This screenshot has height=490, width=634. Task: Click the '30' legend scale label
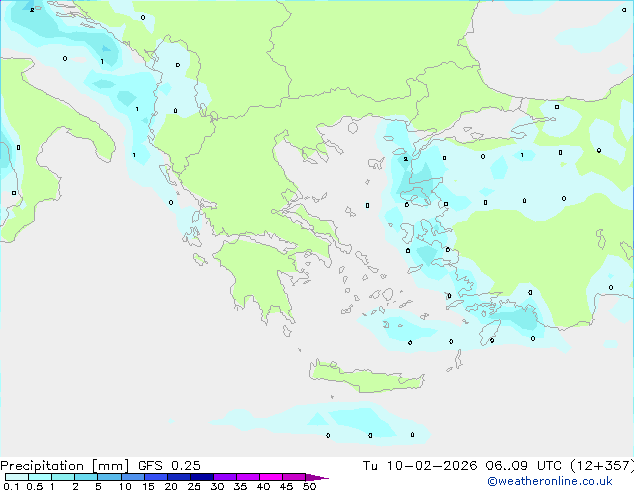[x=217, y=486]
